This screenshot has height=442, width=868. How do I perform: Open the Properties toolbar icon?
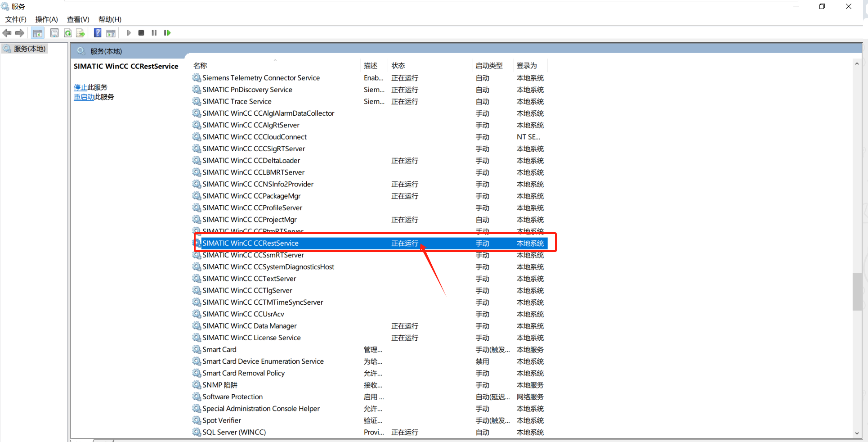[54, 33]
